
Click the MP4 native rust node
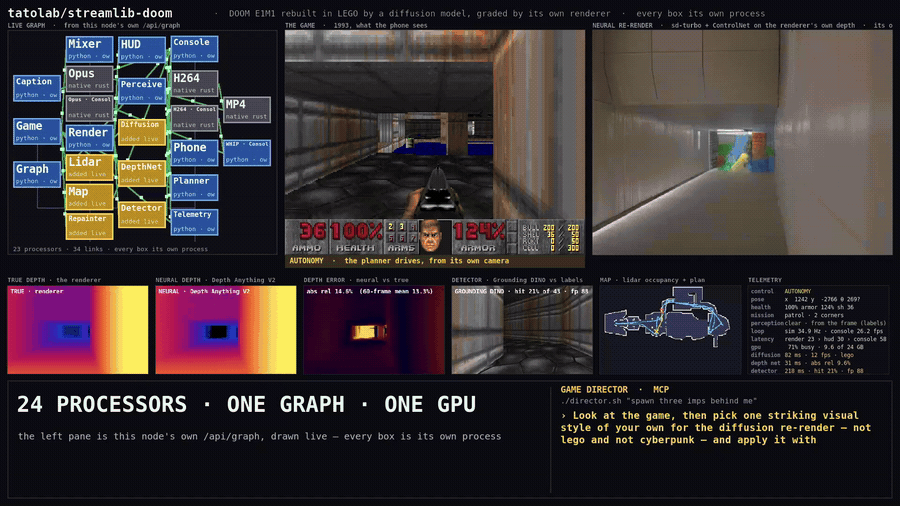tap(246, 110)
